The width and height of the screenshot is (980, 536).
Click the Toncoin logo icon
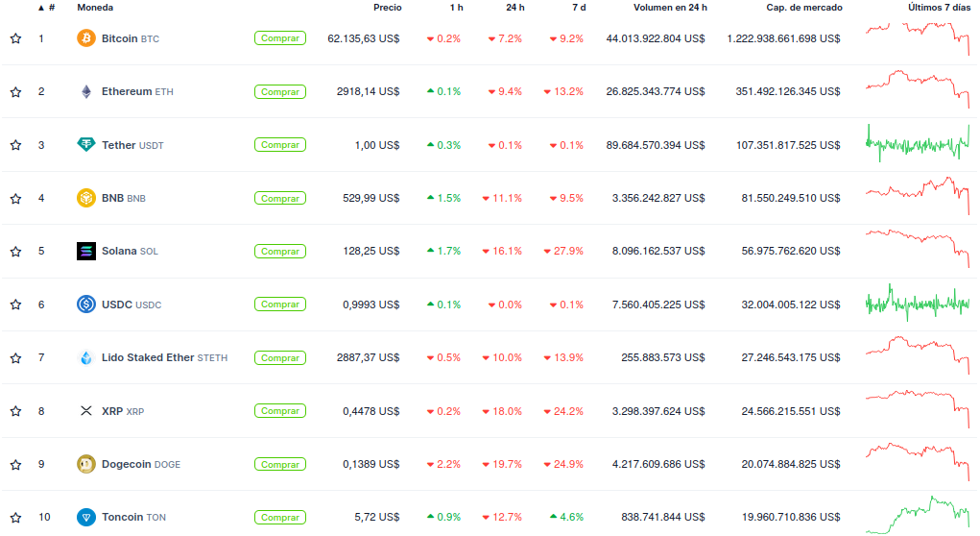point(85,517)
